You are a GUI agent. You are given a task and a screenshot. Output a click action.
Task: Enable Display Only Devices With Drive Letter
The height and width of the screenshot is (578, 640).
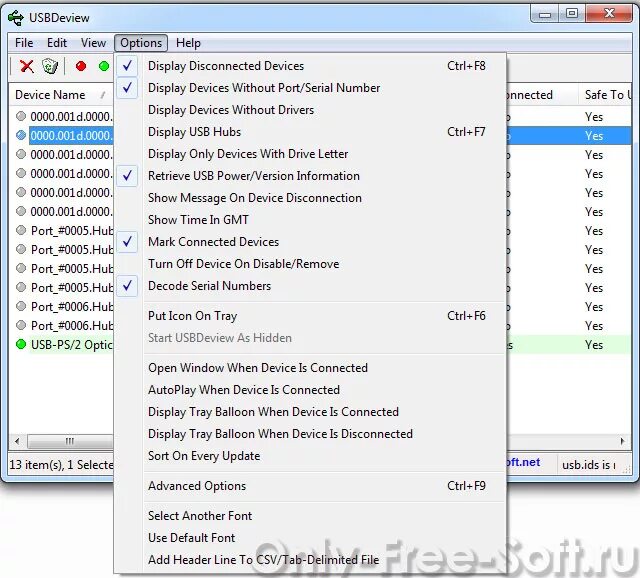[311, 154]
